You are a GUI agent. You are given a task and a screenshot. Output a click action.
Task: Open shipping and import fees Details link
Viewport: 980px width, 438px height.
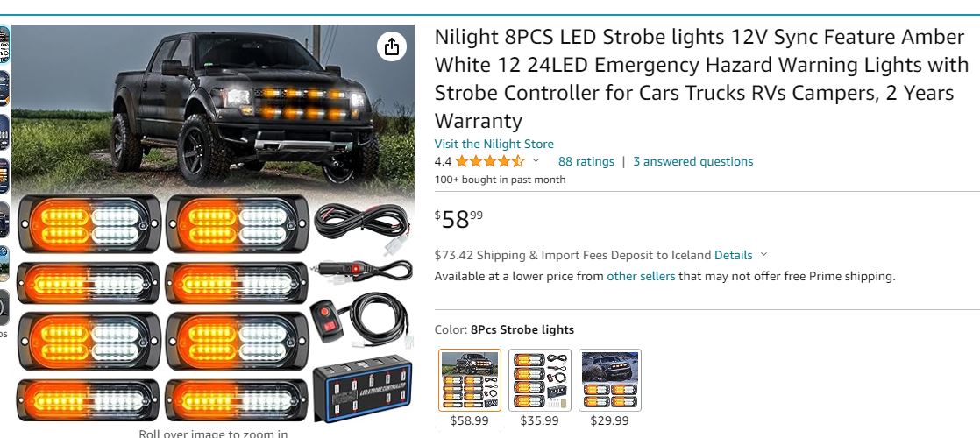pos(733,255)
